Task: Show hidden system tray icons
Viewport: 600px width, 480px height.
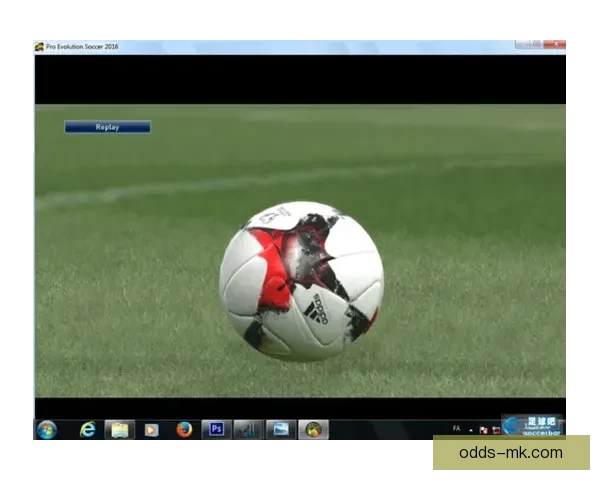Action: point(471,431)
